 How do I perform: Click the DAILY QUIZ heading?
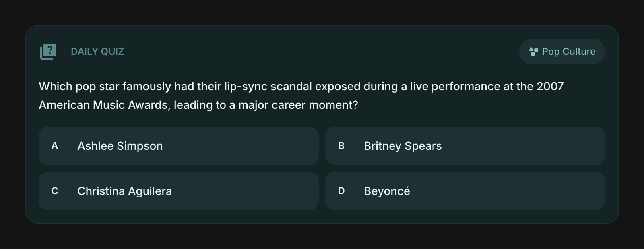(97, 52)
